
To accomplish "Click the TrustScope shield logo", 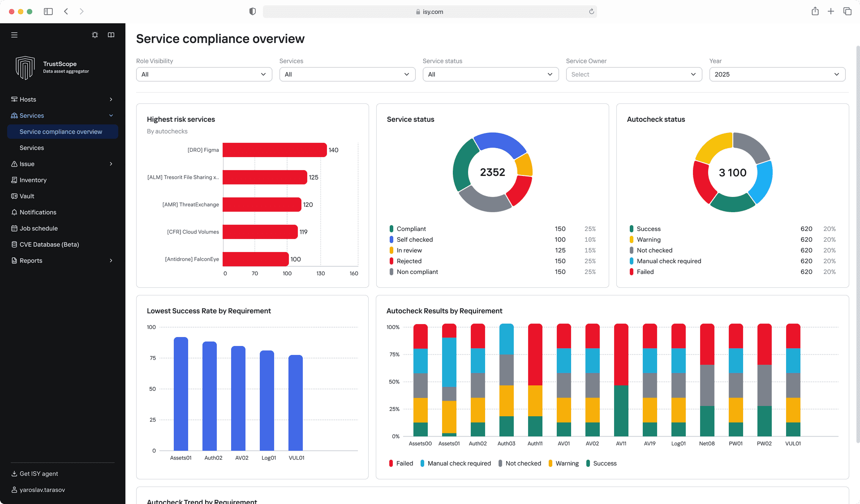I will tap(25, 68).
